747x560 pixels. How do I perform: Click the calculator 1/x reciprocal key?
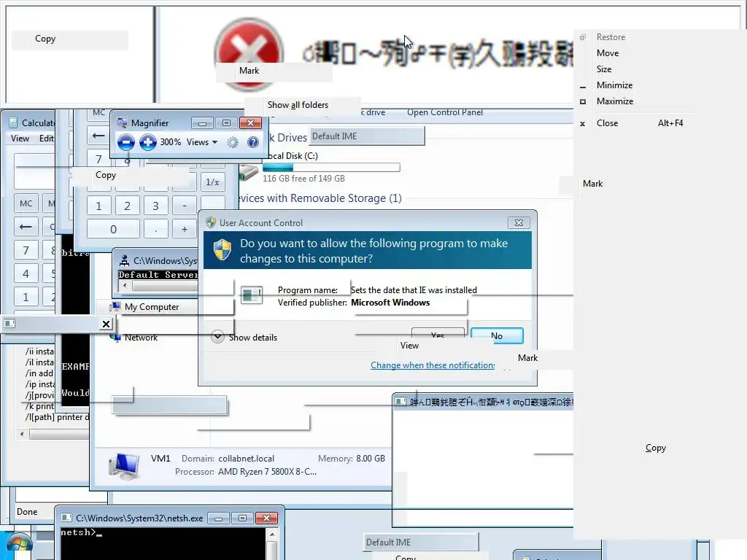pos(212,182)
